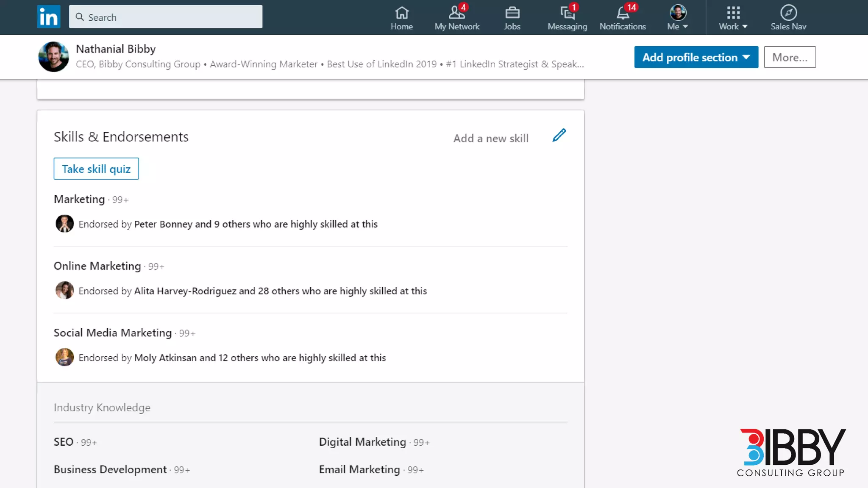This screenshot has height=488, width=868.
Task: Click the Social Media Marketing skill
Action: [x=113, y=333]
